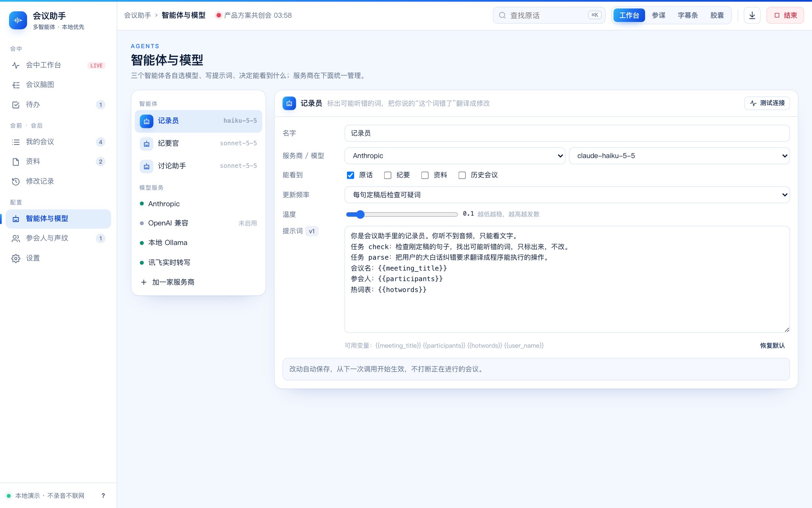The height and width of the screenshot is (508, 812).
Task: Select the OpenAI 兼容 service row
Action: tap(198, 223)
